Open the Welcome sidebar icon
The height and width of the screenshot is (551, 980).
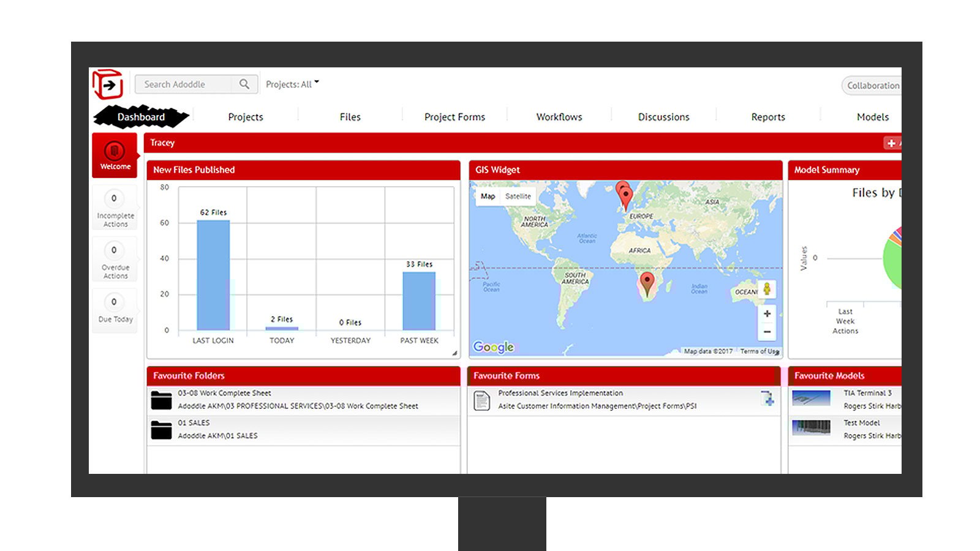pos(115,156)
